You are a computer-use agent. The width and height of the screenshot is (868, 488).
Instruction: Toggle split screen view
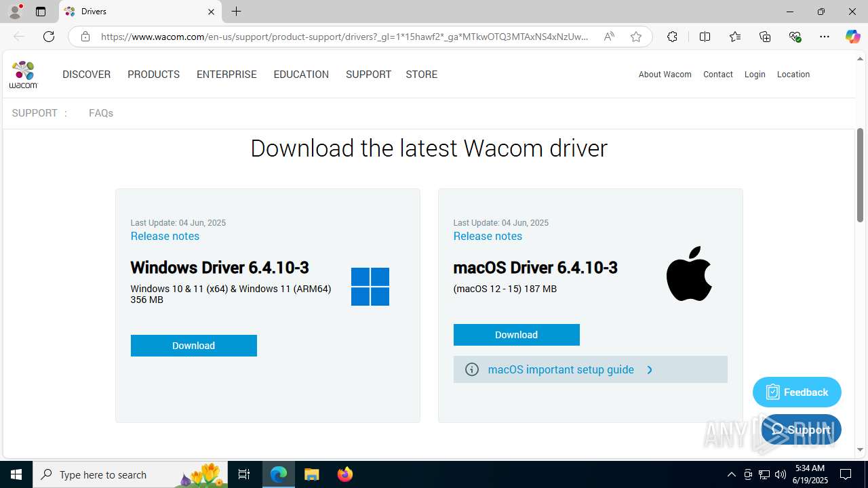click(705, 37)
